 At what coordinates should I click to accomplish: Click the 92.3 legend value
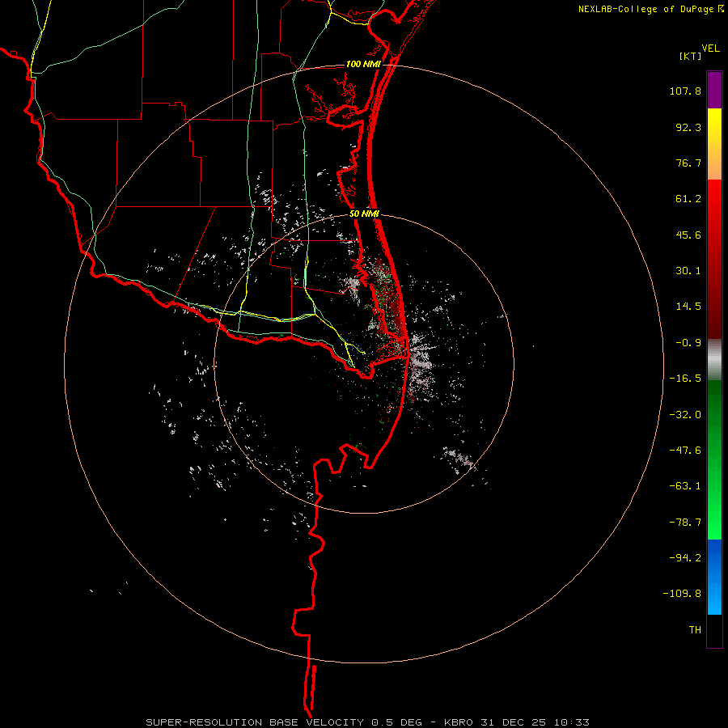(688, 127)
